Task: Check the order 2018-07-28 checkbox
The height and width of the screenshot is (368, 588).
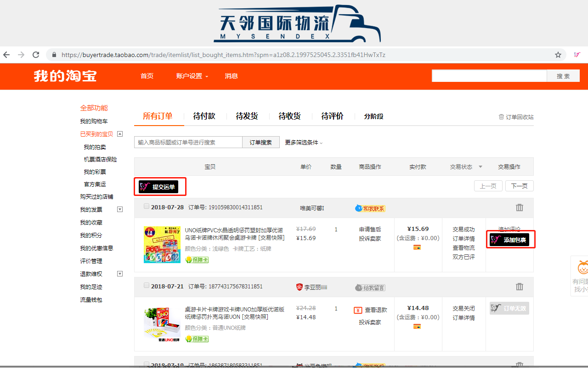Action: click(x=147, y=207)
